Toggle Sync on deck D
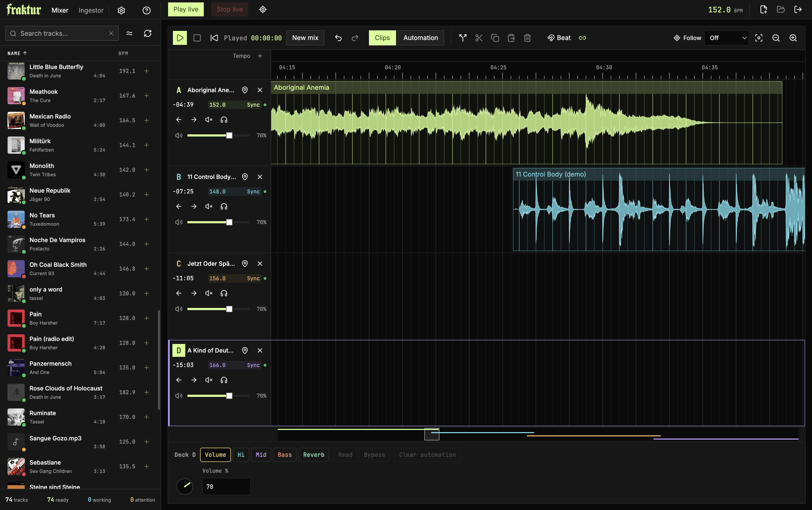 253,365
